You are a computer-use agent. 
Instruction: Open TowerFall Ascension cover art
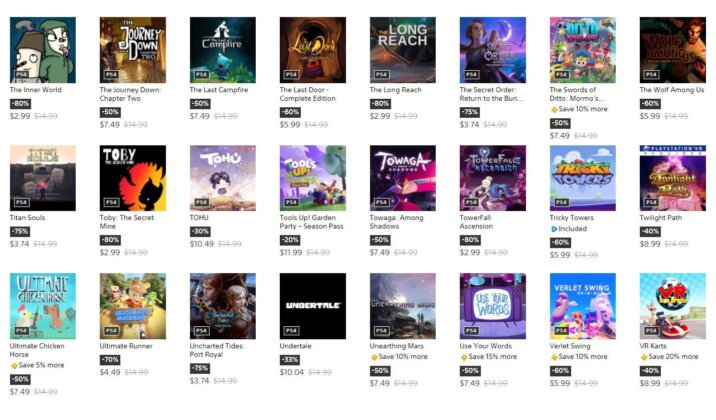point(493,178)
